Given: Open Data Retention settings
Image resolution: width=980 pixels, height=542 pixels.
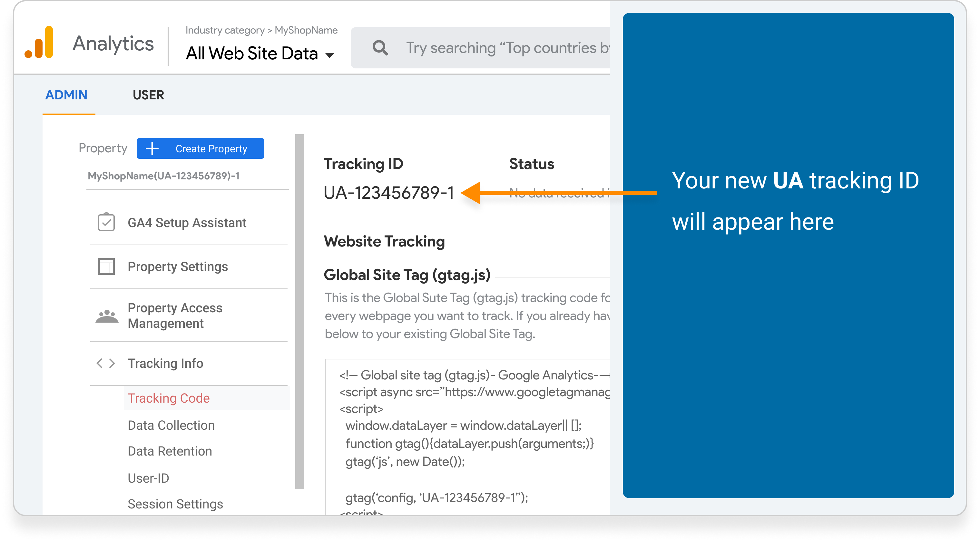Looking at the screenshot, I should (x=170, y=451).
